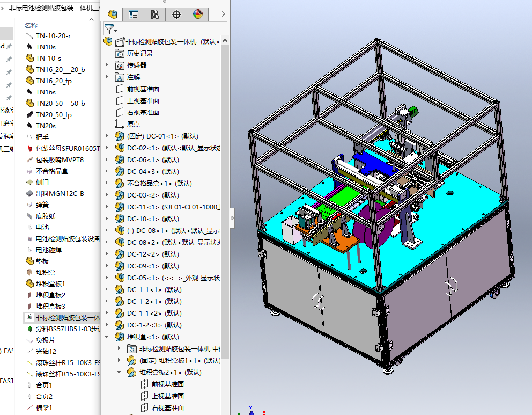Collapse the 堆积盒<1> subassembly

(x=107, y=337)
